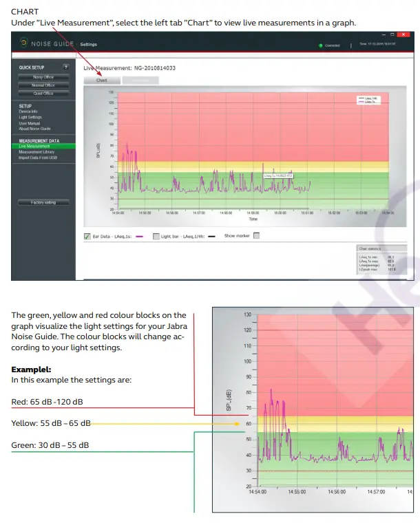Click the black Light bar line swatch

click(x=211, y=237)
